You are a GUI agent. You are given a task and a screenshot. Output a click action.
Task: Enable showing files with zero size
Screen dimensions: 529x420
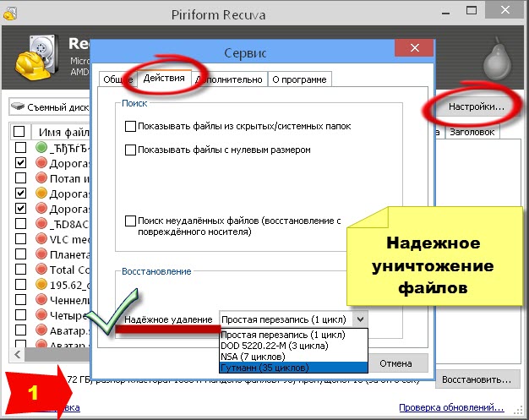click(x=130, y=150)
